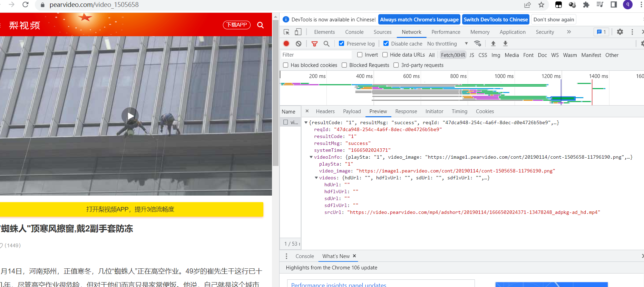Filter requests by Fetch/XHR type

[453, 55]
